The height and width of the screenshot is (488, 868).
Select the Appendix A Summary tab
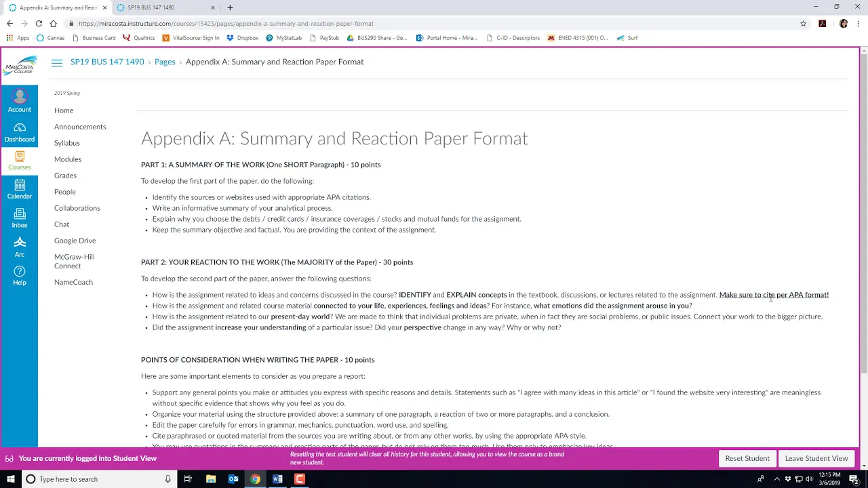(57, 7)
